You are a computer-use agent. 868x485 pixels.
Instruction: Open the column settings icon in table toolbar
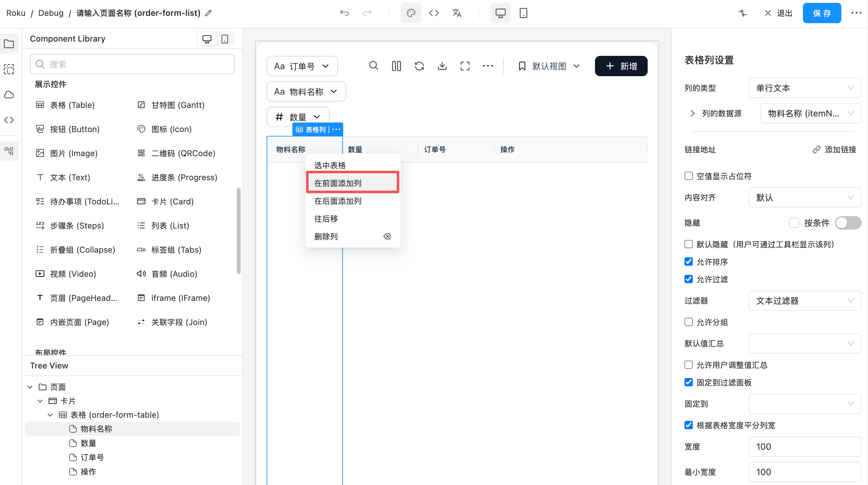[x=396, y=66]
